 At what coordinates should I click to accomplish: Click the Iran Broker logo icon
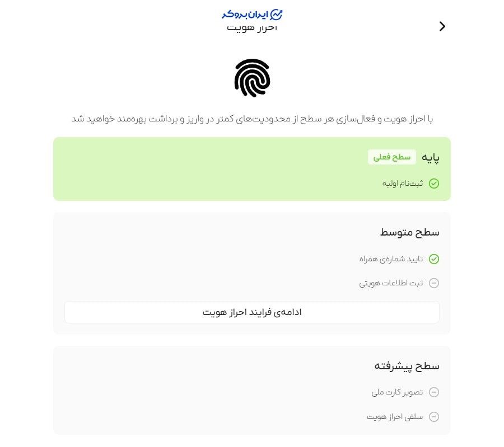point(277,15)
